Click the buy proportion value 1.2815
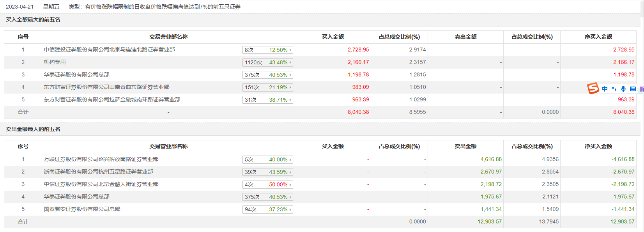 tap(418, 74)
